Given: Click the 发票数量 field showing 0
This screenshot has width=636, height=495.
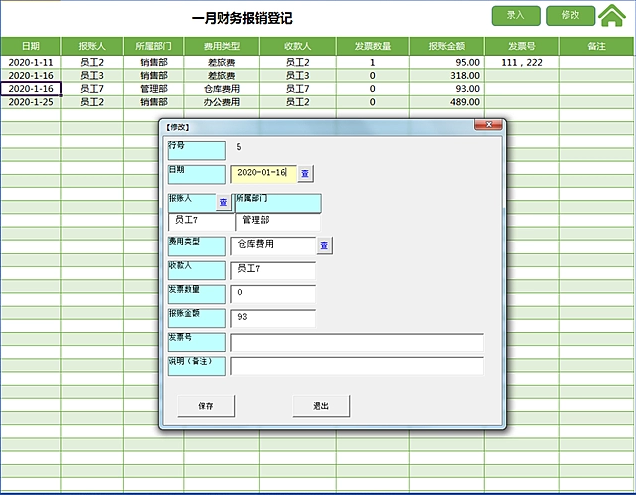Looking at the screenshot, I should [x=273, y=294].
